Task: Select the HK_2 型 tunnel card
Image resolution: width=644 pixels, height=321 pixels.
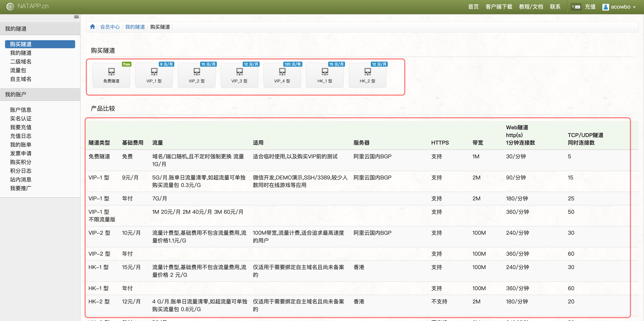Action: (367, 75)
